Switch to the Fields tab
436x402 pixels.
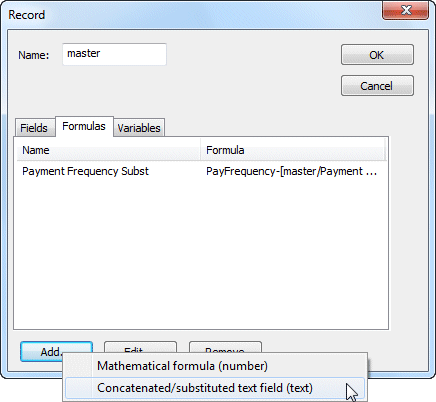[34, 128]
